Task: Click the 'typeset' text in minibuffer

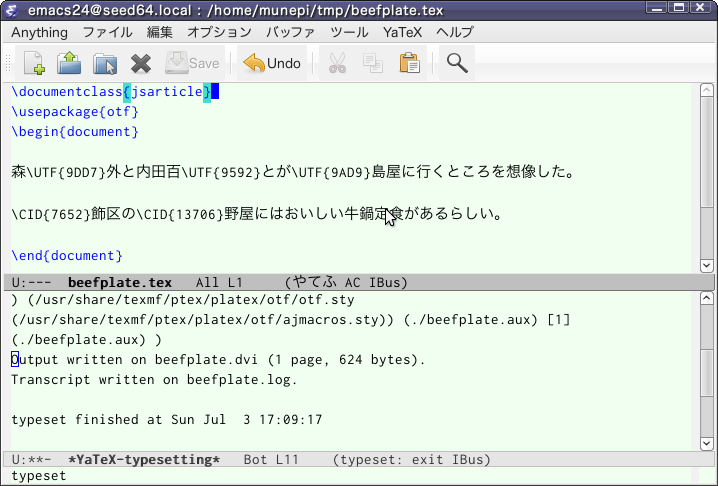Action: tap(39, 476)
